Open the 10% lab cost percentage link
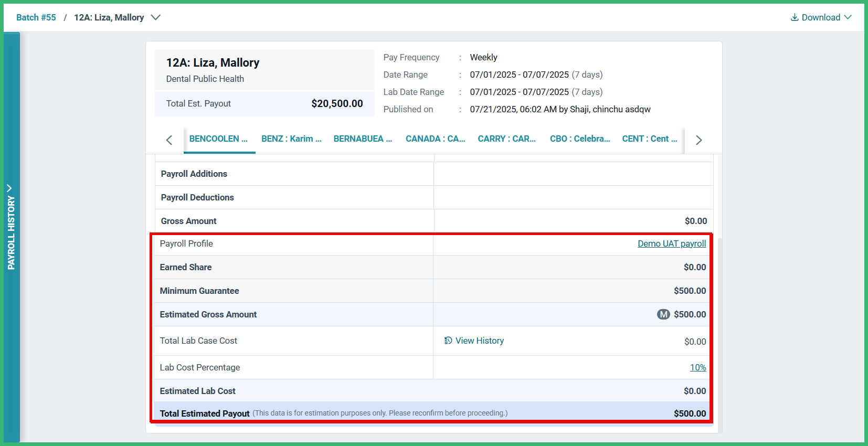The height and width of the screenshot is (446, 868). pos(697,367)
